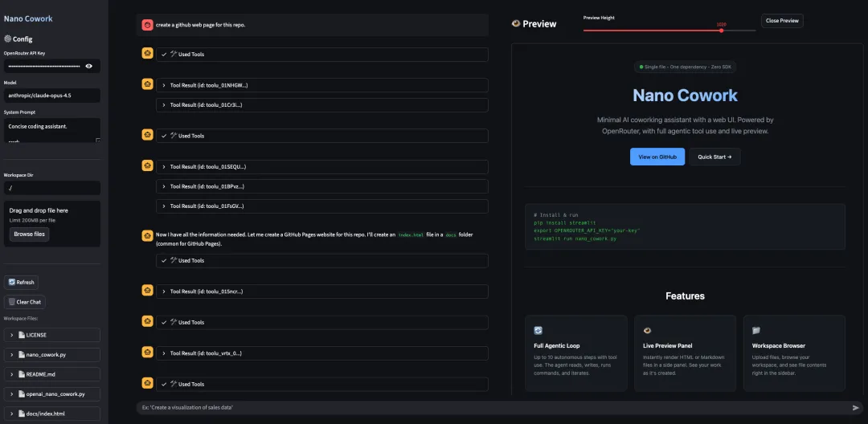Focus the Model field showing anthropic/claude-opus-4.5

(52, 95)
